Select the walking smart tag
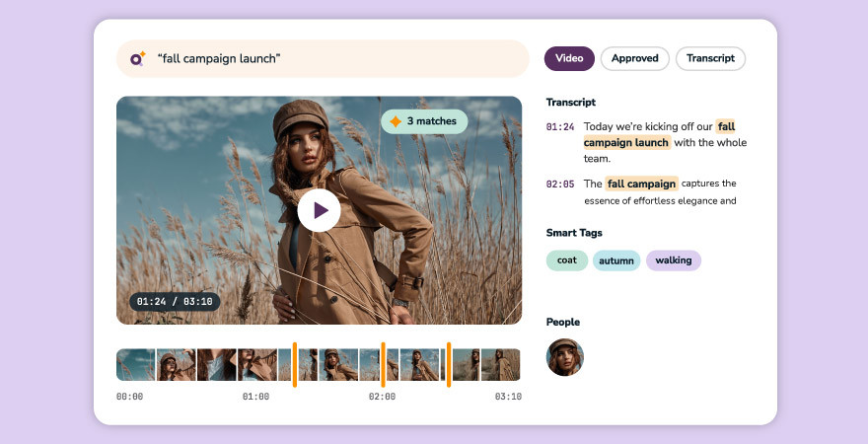This screenshot has width=868, height=444. click(x=673, y=260)
